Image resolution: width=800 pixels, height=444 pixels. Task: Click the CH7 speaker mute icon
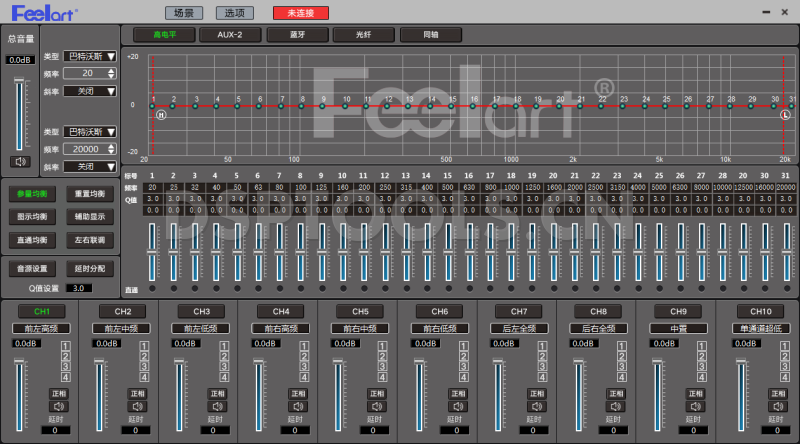(536, 407)
